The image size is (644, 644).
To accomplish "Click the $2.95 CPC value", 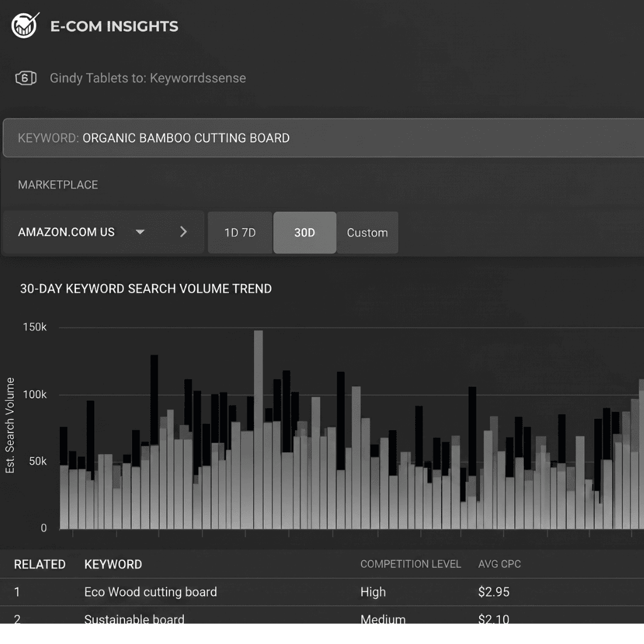I will click(x=494, y=592).
